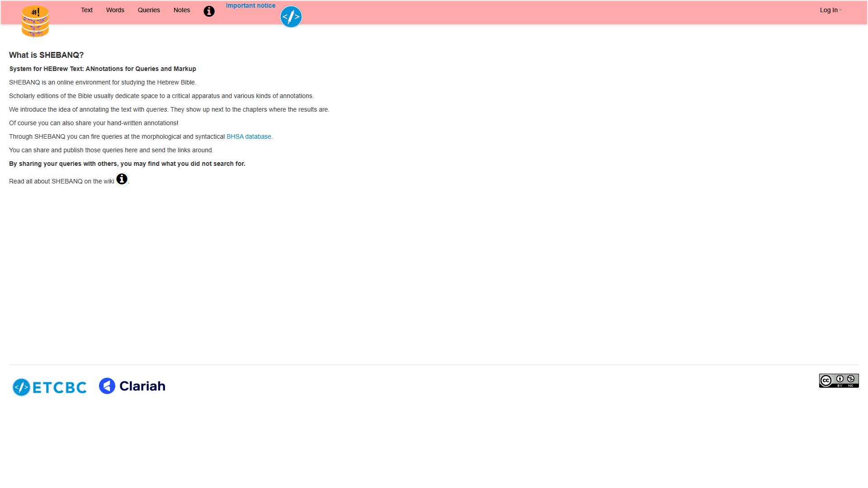Click the italic word 'queries' in the text

156,109
